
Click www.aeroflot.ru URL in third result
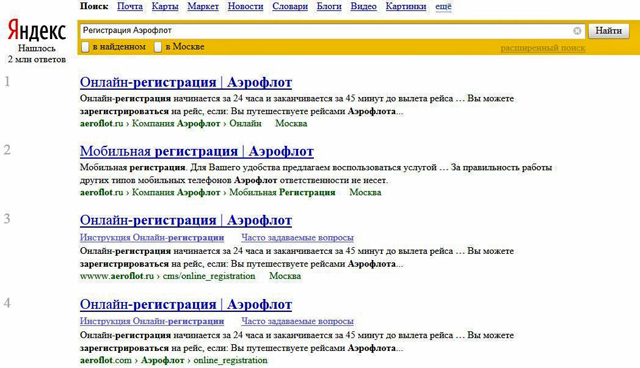click(x=117, y=276)
